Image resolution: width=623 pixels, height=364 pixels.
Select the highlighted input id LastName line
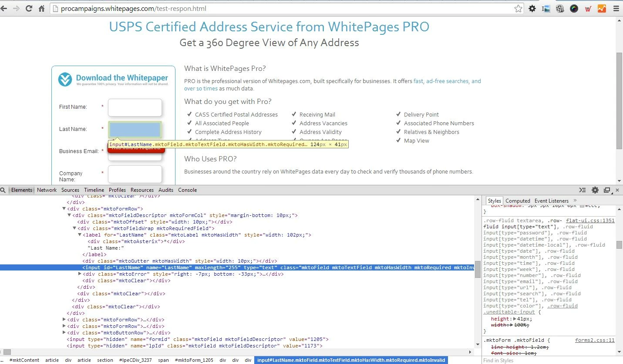pos(237,267)
